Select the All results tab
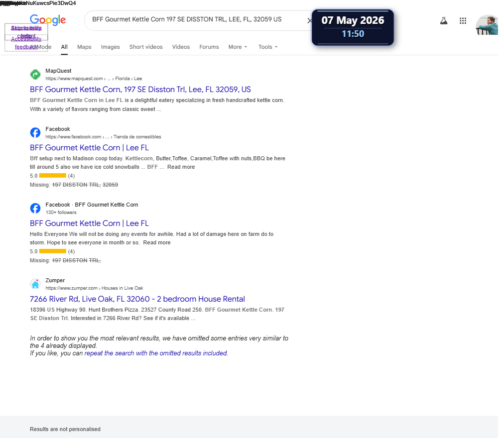The image size is (504, 438). pos(64,47)
